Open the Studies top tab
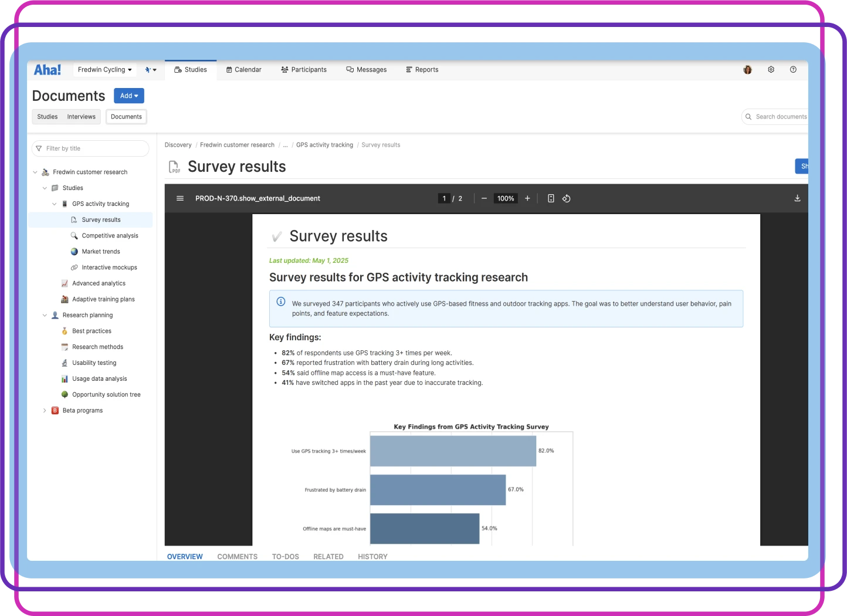This screenshot has height=616, width=847. click(x=191, y=70)
